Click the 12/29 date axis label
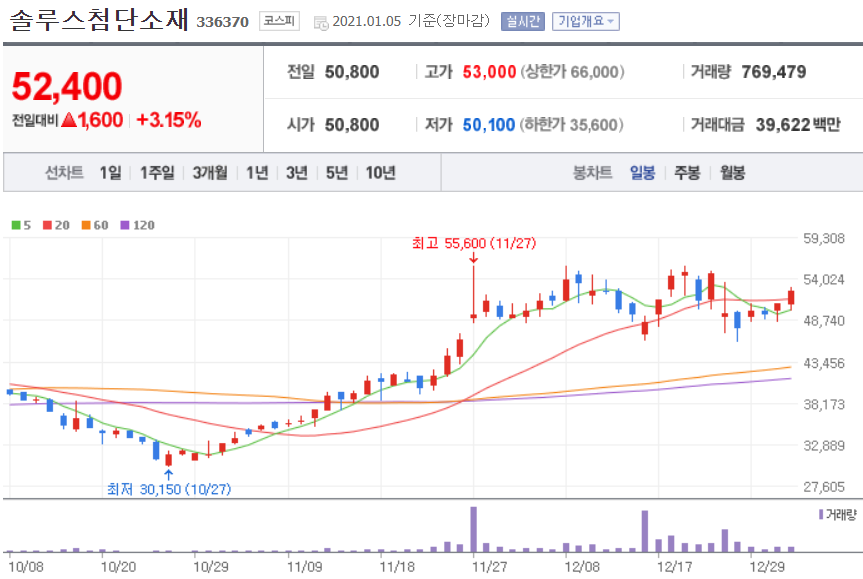 coord(767,567)
